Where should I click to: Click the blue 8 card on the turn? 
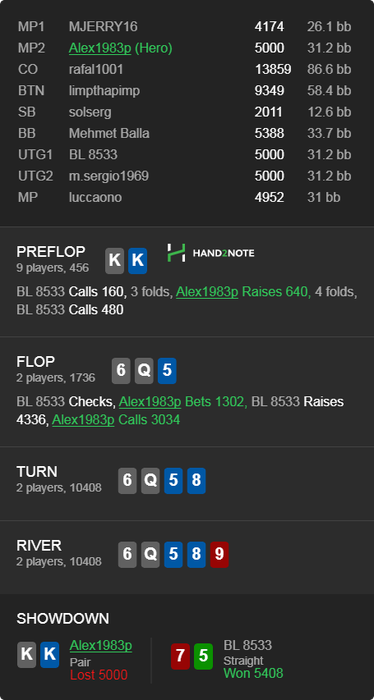coord(196,481)
